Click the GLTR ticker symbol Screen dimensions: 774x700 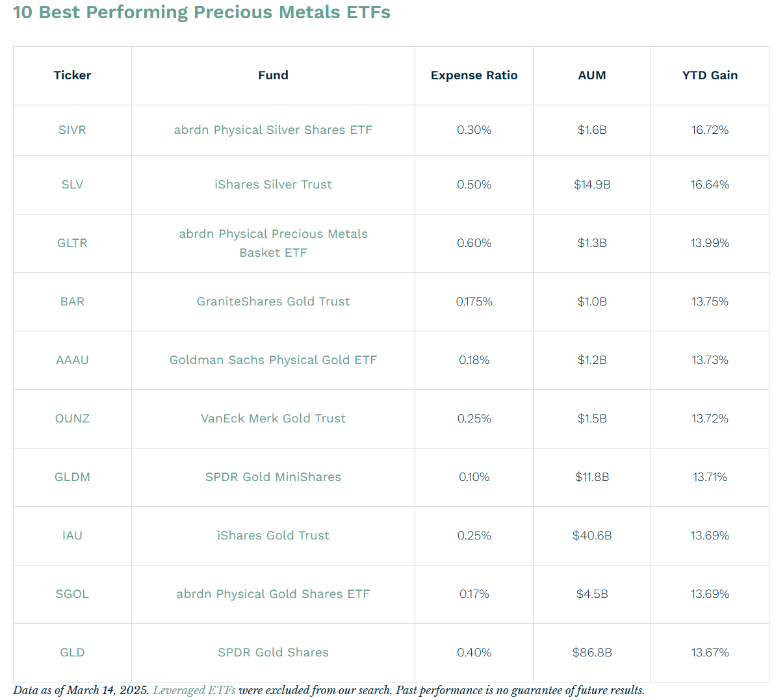72,243
